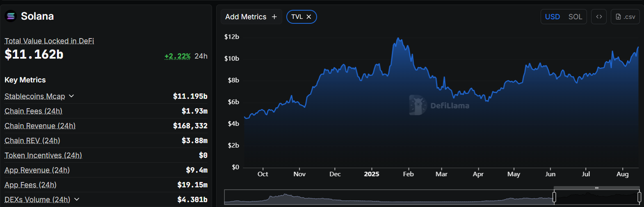Click the App Revenue (24h) label
644x207 pixels.
(37, 170)
